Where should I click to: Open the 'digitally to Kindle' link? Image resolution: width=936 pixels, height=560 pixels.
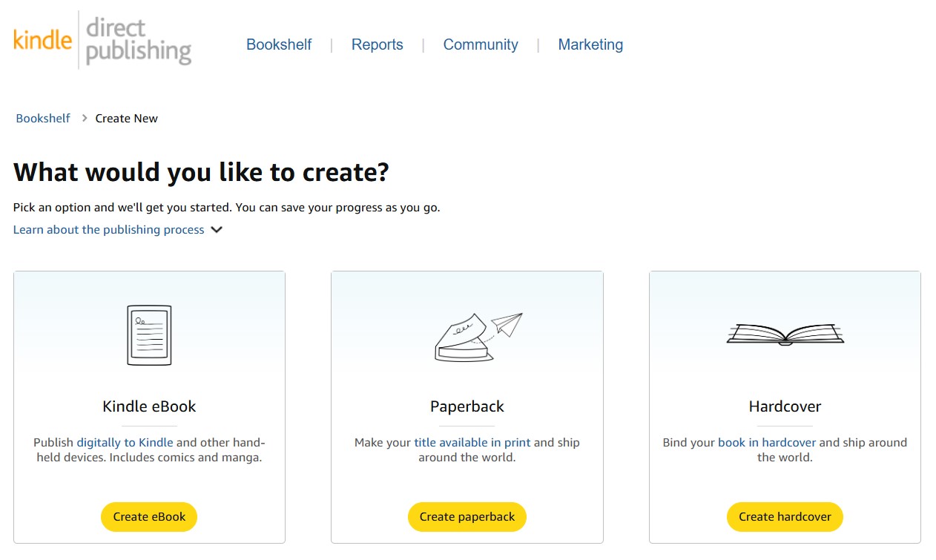125,443
